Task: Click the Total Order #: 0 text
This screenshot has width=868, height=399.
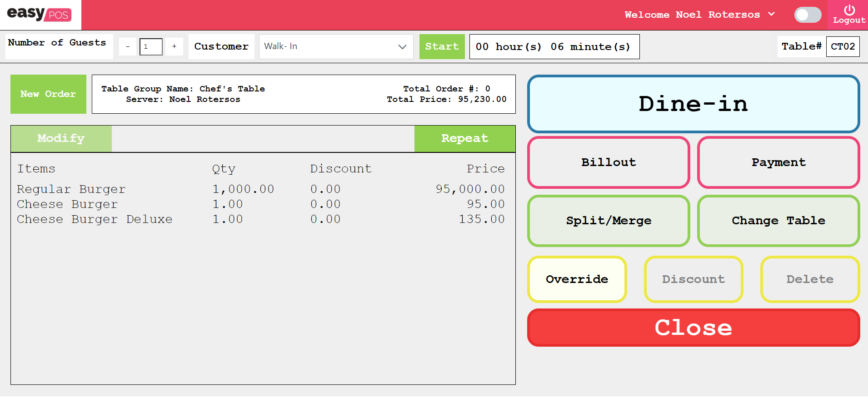Action: coord(447,89)
